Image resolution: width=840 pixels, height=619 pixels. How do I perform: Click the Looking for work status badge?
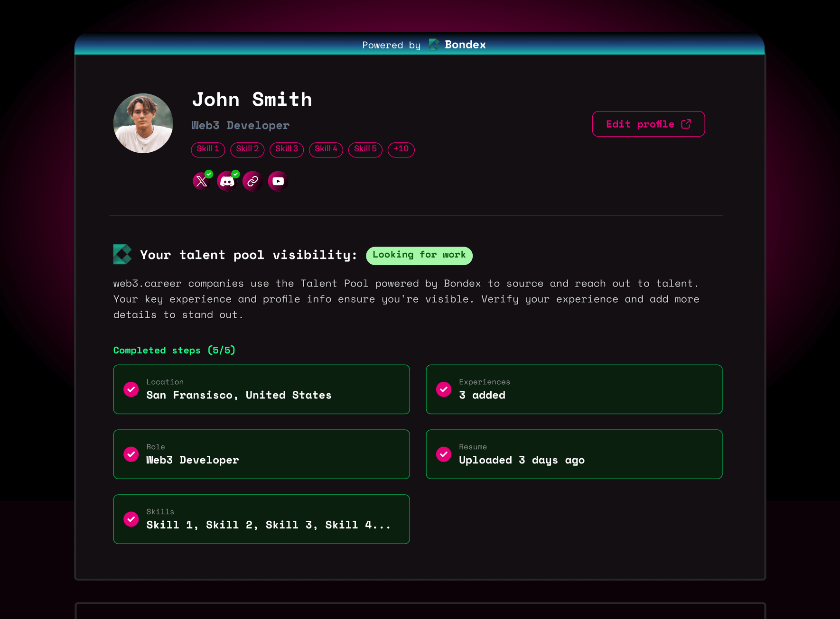419,255
